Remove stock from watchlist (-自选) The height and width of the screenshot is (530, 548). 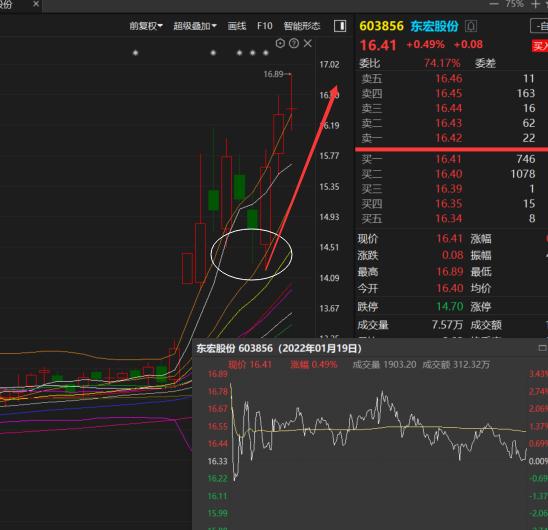pos(539,26)
